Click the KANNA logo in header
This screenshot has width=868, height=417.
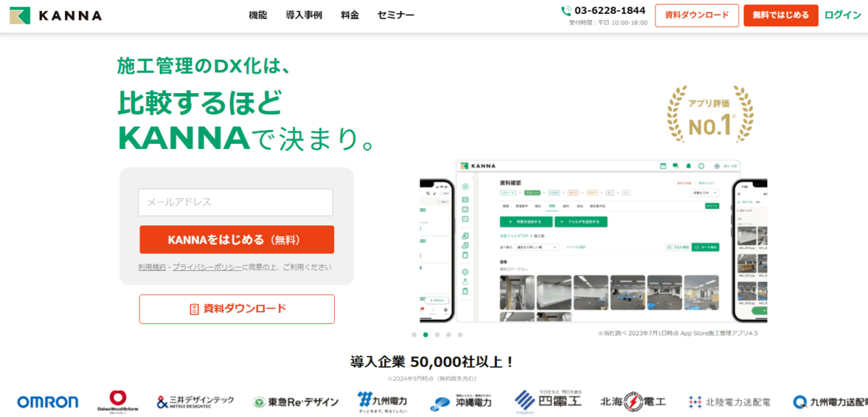(56, 15)
